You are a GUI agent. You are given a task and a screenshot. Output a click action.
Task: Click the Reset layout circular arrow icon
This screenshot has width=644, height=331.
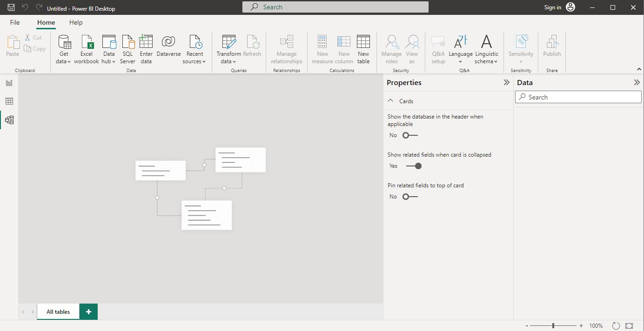click(x=616, y=326)
